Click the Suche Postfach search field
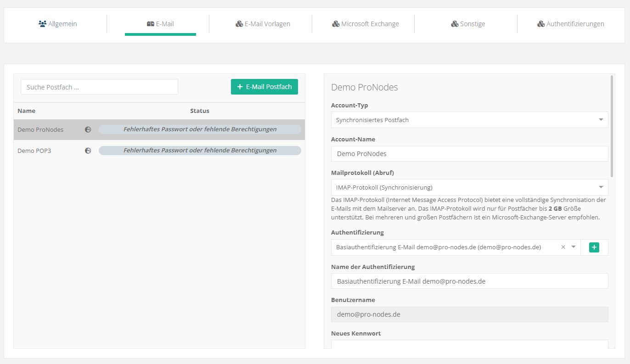 (x=99, y=87)
